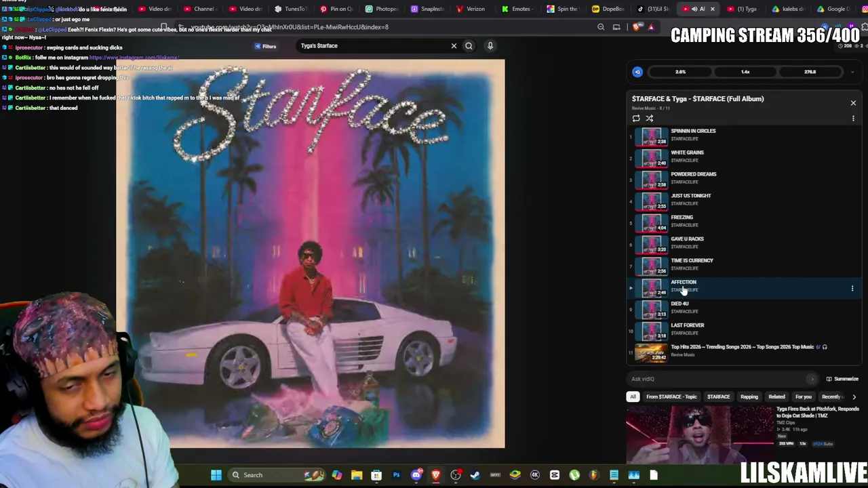The width and height of the screenshot is (868, 488).
Task: Open Photoshop from the taskbar
Action: pyautogui.click(x=396, y=475)
